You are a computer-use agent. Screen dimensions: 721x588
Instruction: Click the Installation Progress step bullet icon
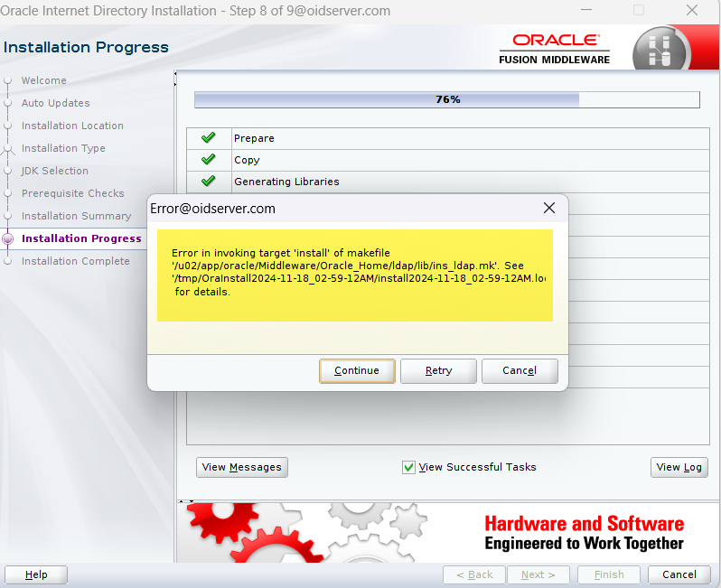[8, 238]
